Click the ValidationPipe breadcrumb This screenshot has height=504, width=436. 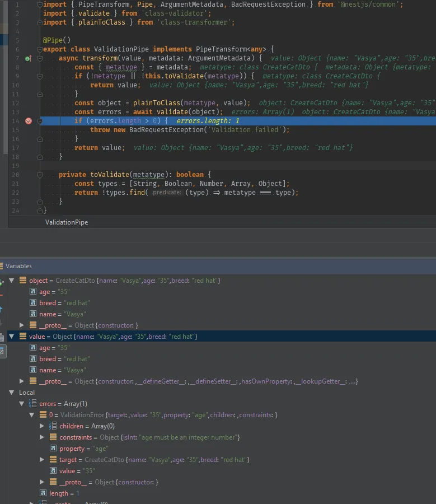(67, 222)
